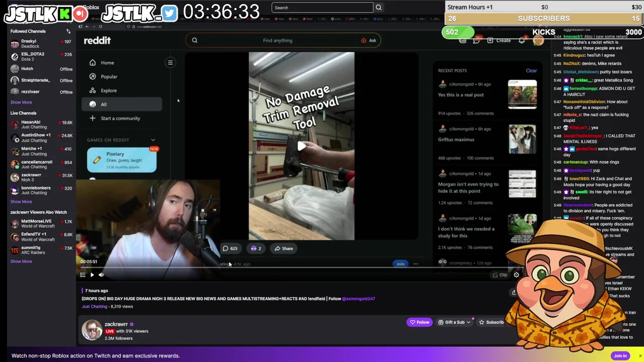Open the @asmongold247 link in title

coord(359,299)
